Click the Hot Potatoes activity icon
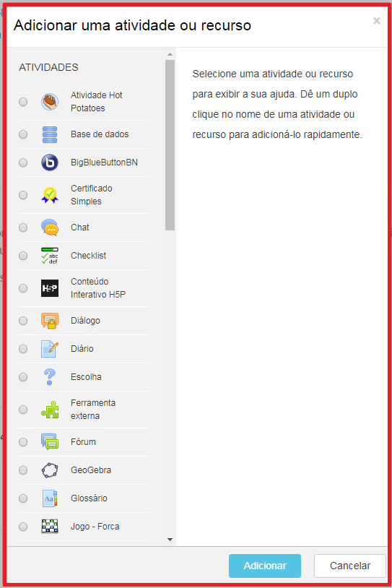 (50, 102)
